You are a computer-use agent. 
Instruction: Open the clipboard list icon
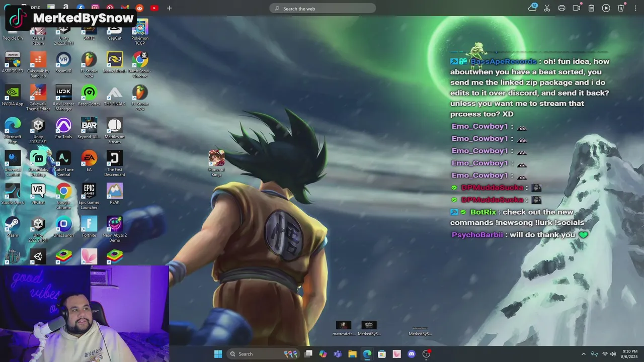(592, 8)
